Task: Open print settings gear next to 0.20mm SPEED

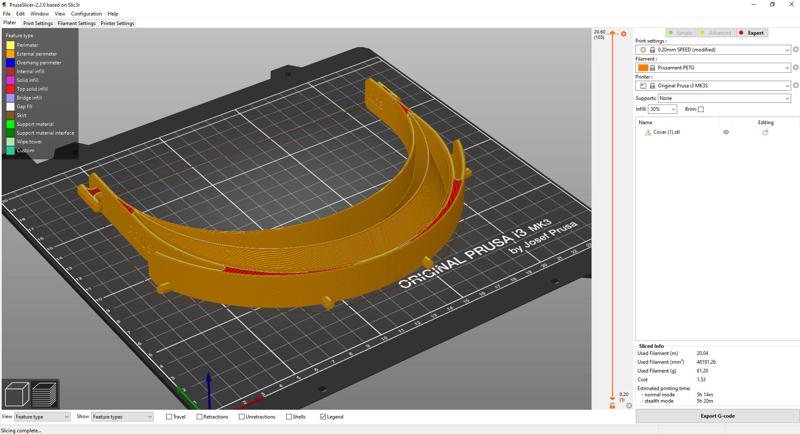Action: pyautogui.click(x=795, y=49)
